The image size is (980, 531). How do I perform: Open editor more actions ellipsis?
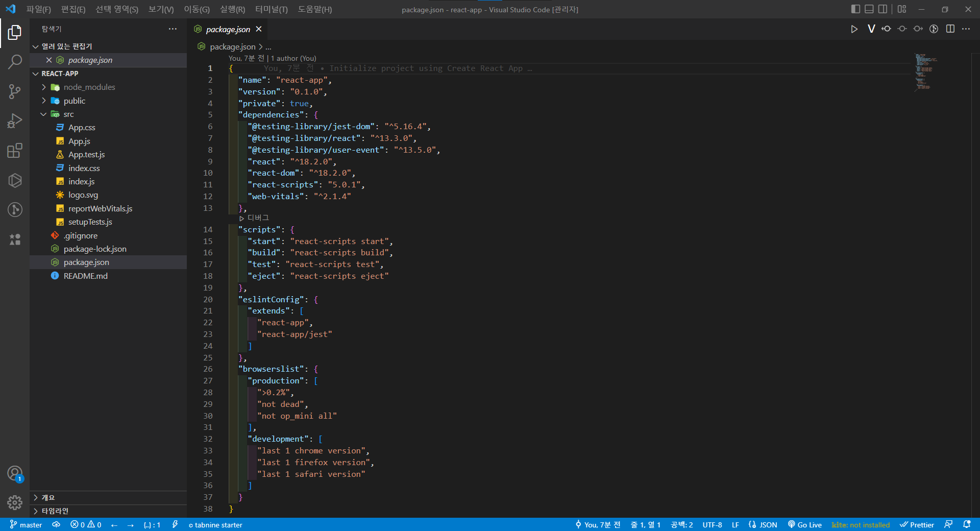(966, 29)
